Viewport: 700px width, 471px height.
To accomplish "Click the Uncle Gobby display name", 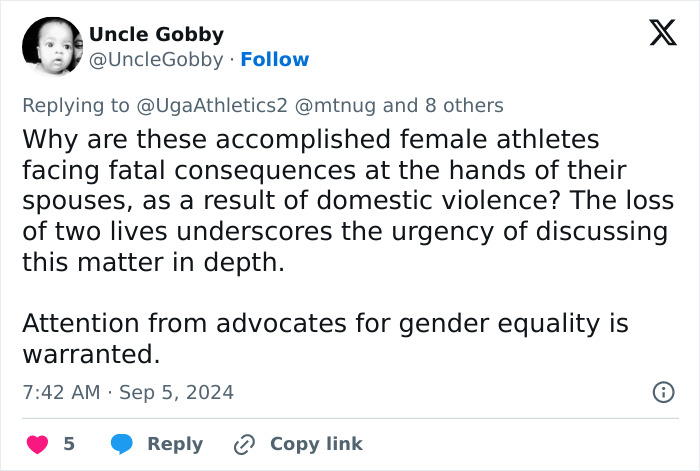I will [156, 34].
